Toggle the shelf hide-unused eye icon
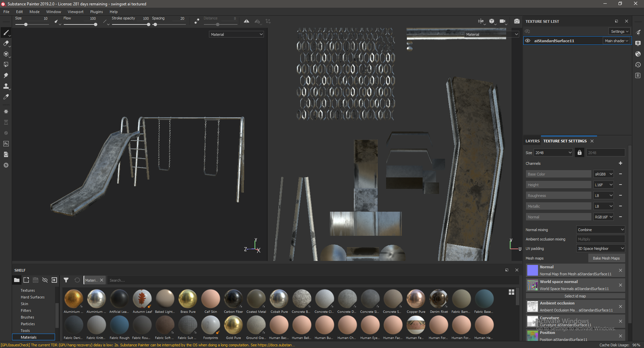The height and width of the screenshot is (348, 644). coord(45,280)
